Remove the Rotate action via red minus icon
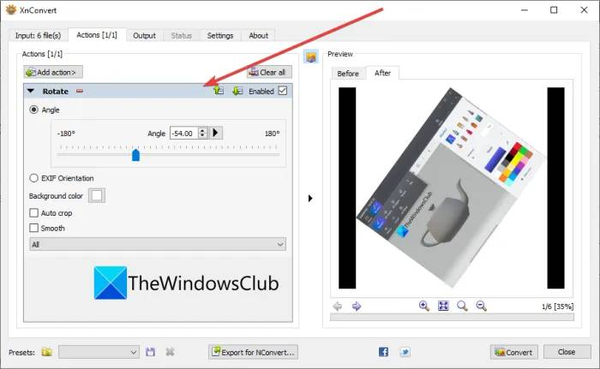Screen dimensions: 600x369 tap(79, 91)
